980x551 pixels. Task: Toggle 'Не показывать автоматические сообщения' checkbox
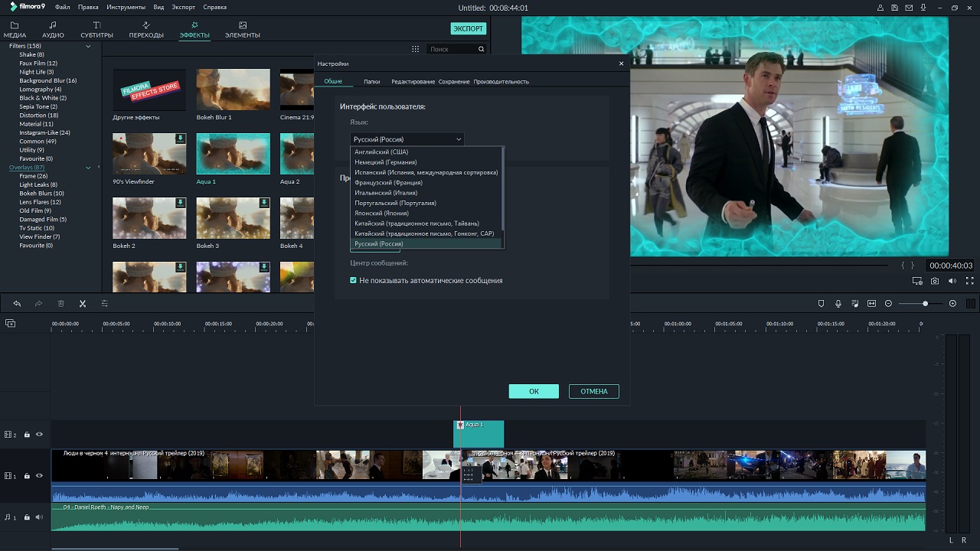coord(353,281)
